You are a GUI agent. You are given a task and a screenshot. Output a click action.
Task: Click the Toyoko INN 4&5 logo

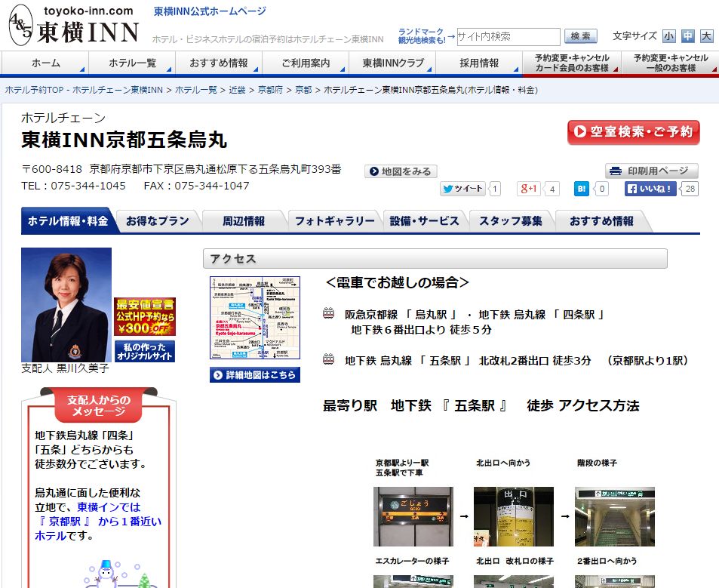pos(73,25)
